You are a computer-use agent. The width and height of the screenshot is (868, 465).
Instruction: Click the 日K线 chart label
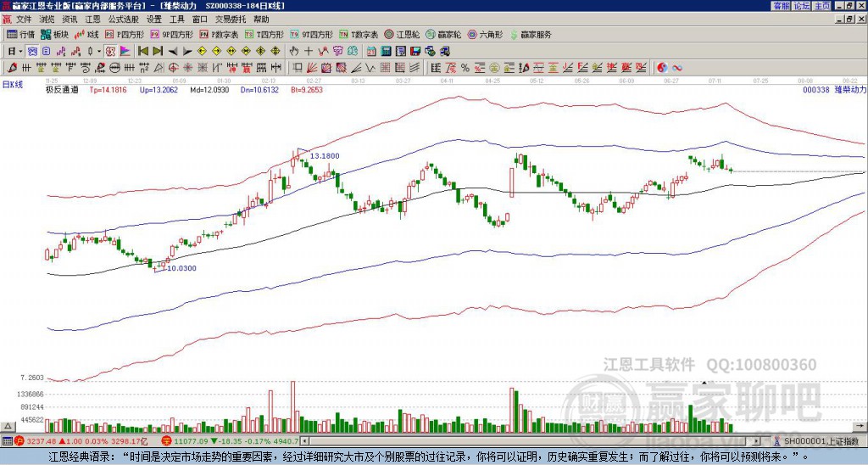click(x=13, y=85)
